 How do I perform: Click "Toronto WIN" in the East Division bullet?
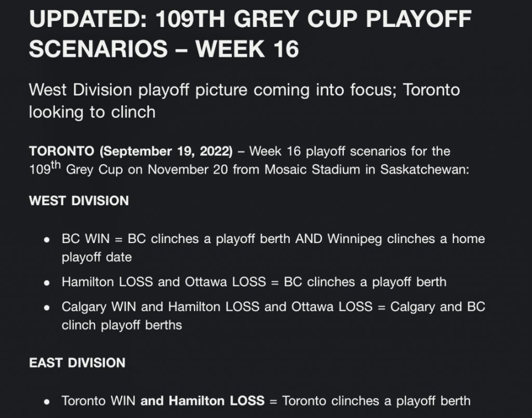(99, 401)
